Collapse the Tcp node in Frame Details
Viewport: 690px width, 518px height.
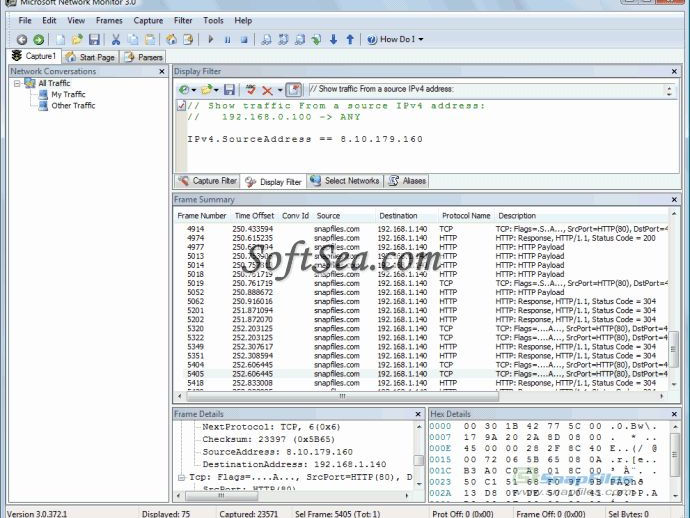pyautogui.click(x=181, y=477)
